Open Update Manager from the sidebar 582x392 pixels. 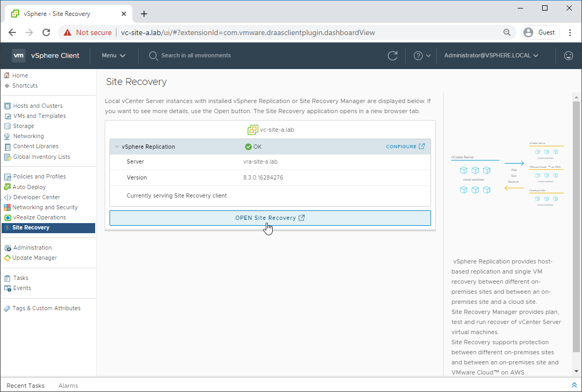pyautogui.click(x=35, y=258)
